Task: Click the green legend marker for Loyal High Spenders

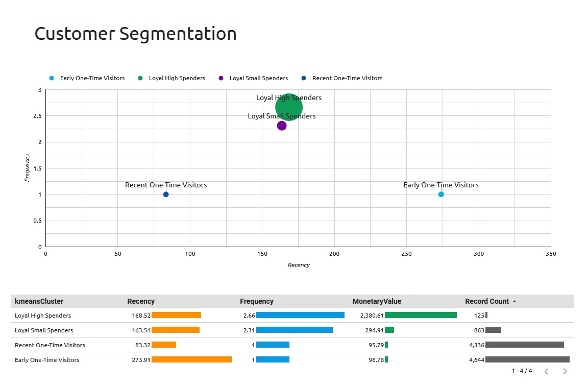Action: pyautogui.click(x=140, y=78)
